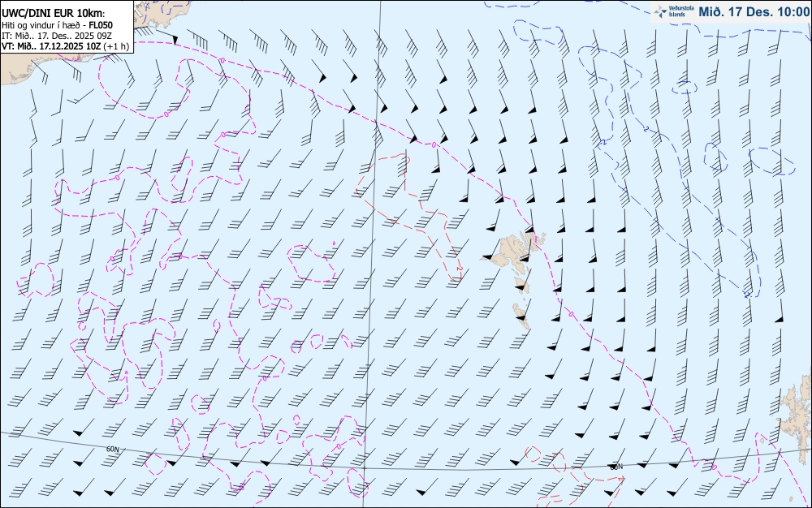Click the 'UWC/DINI EUR 10km' title text

54,14
